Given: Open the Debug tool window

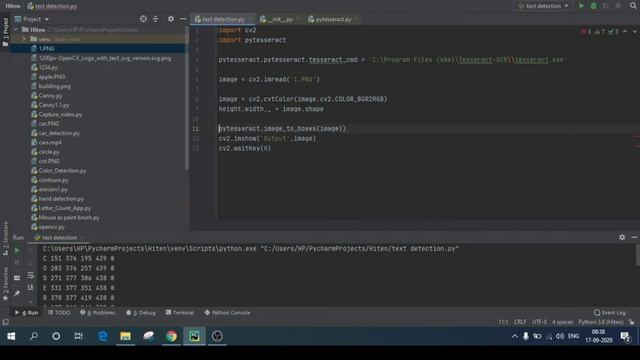Looking at the screenshot, I should tap(141, 313).
